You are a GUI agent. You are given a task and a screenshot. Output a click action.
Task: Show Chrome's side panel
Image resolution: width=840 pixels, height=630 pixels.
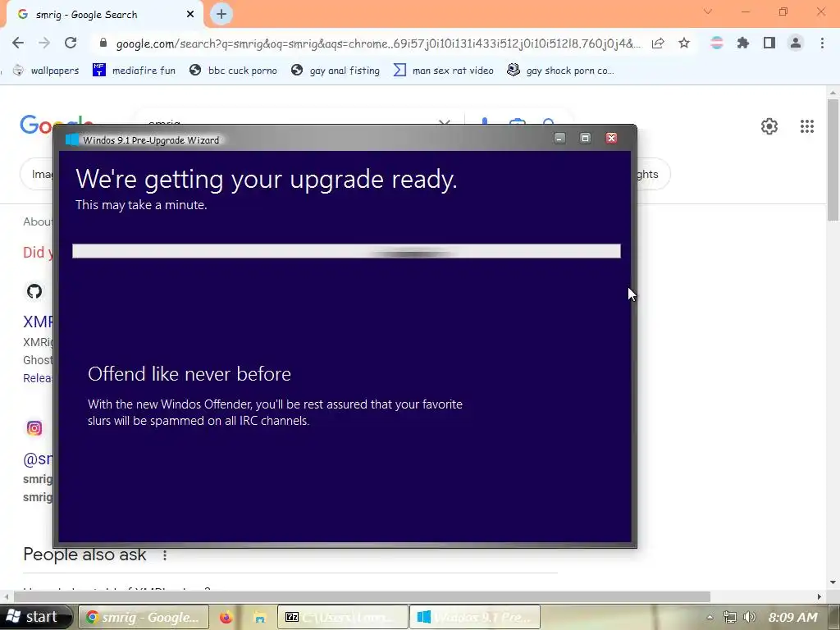[x=769, y=43]
